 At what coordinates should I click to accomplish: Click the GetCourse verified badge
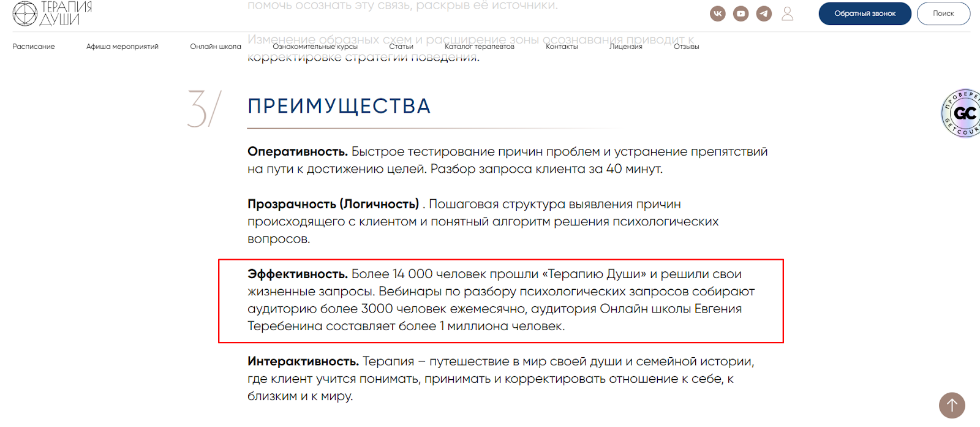(x=962, y=113)
